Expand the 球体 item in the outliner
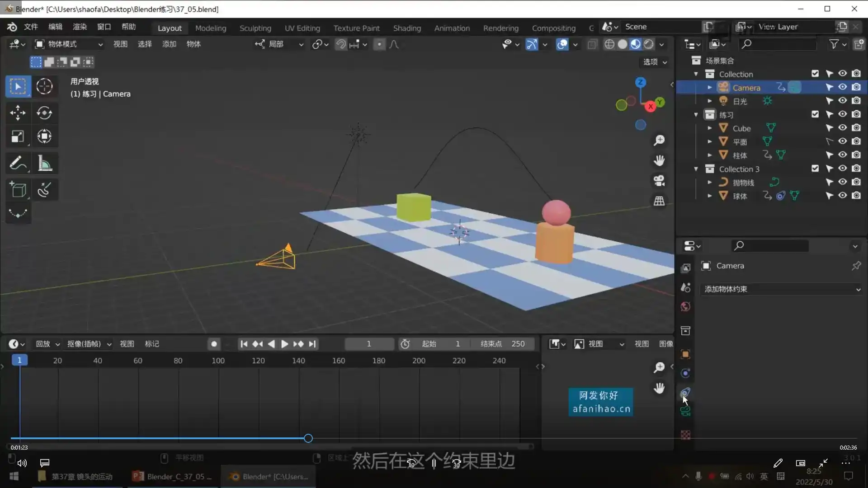Viewport: 868px width, 488px height. point(709,196)
